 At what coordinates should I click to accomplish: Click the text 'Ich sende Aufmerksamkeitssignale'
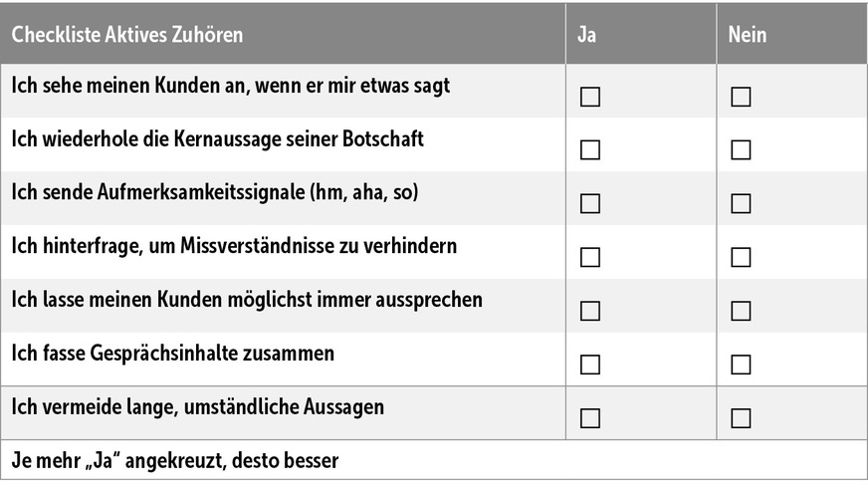tap(215, 192)
